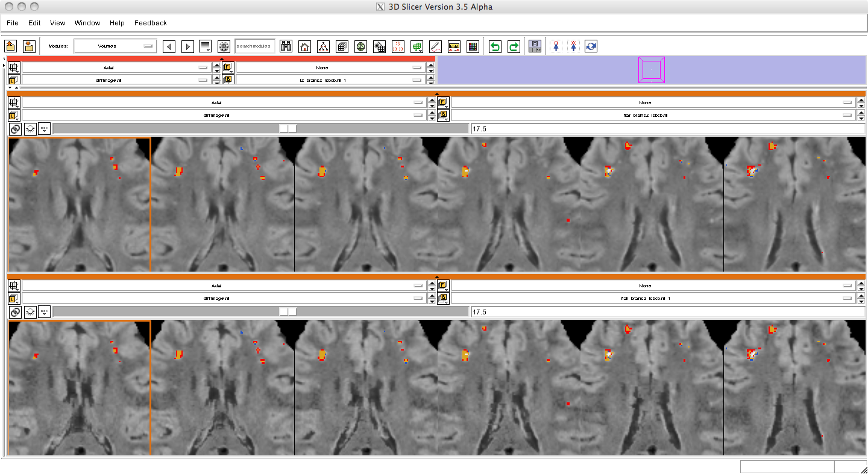Click the previous module back arrow button

click(x=169, y=46)
